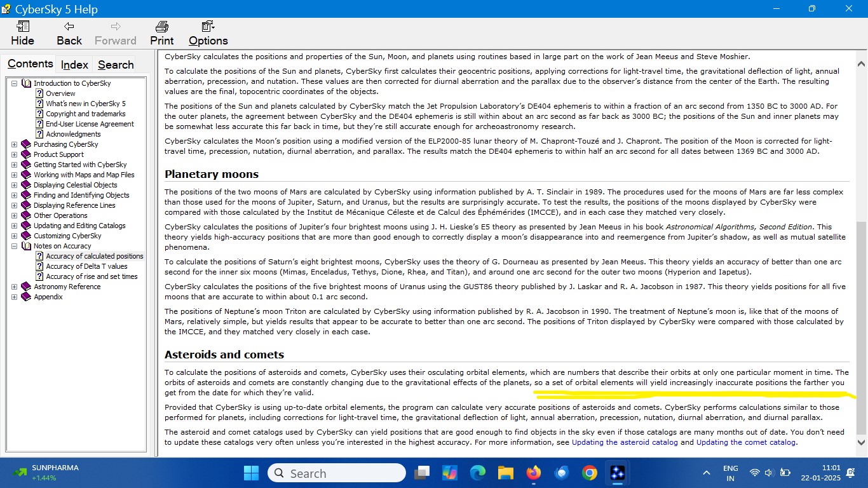
Task: Launch Firefox from the taskbar
Action: point(533,473)
